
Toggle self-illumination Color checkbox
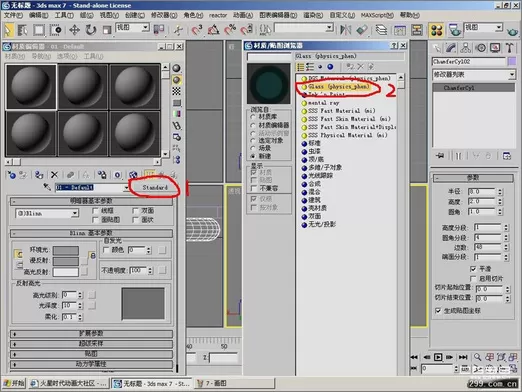click(106, 250)
